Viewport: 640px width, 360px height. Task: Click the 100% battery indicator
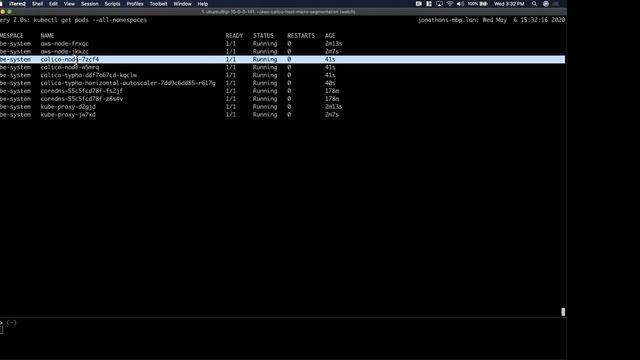click(x=478, y=4)
